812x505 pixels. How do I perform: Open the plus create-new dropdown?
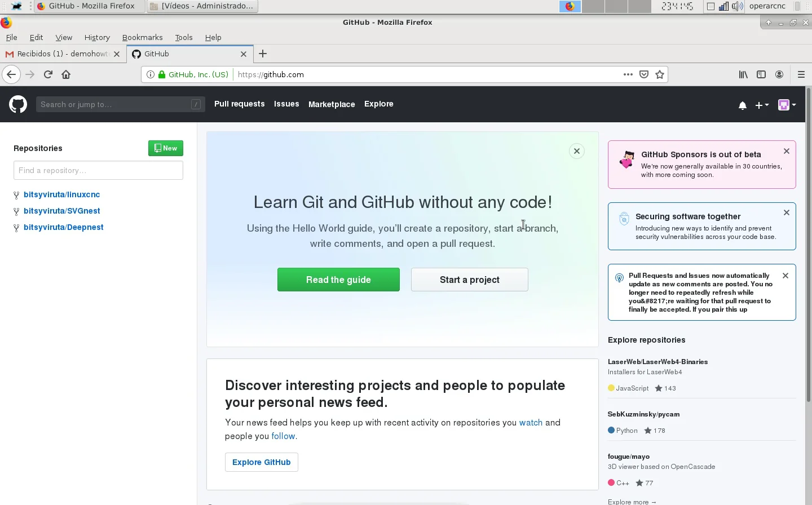[762, 105]
